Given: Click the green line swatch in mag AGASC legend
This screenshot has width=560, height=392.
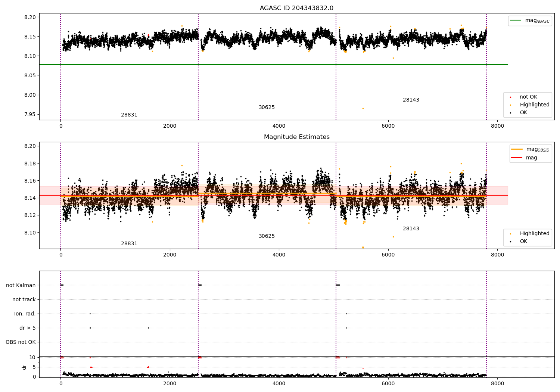Looking at the screenshot, I should click(516, 21).
